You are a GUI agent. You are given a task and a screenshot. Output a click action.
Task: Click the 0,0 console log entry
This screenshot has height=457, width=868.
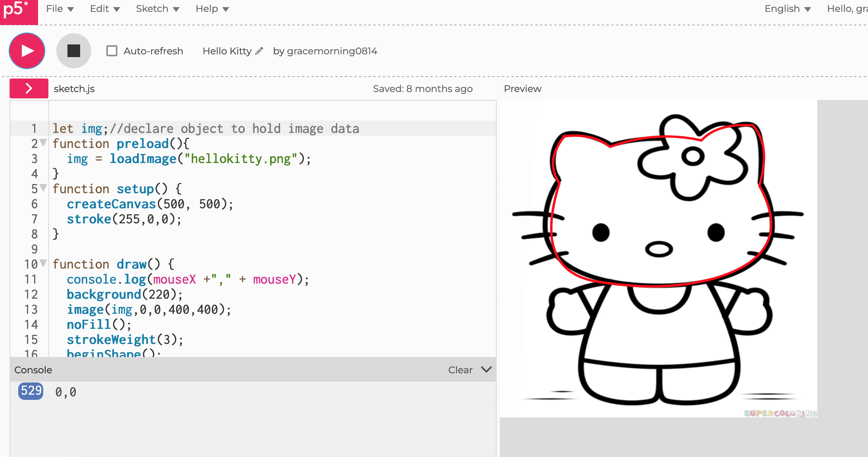pos(66,392)
